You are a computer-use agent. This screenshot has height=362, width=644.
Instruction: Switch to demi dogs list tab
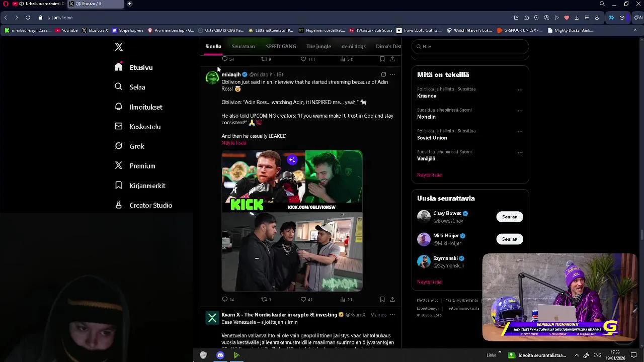pyautogui.click(x=354, y=46)
